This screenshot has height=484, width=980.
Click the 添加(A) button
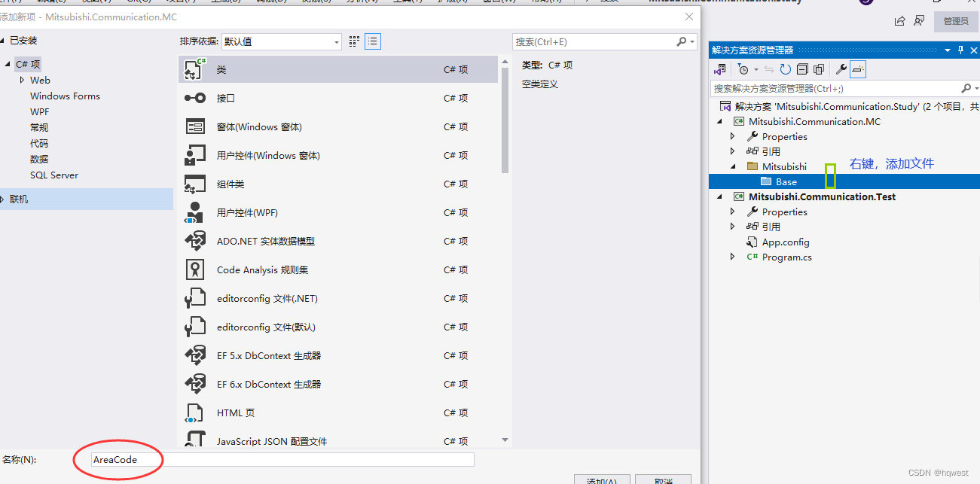(602, 480)
